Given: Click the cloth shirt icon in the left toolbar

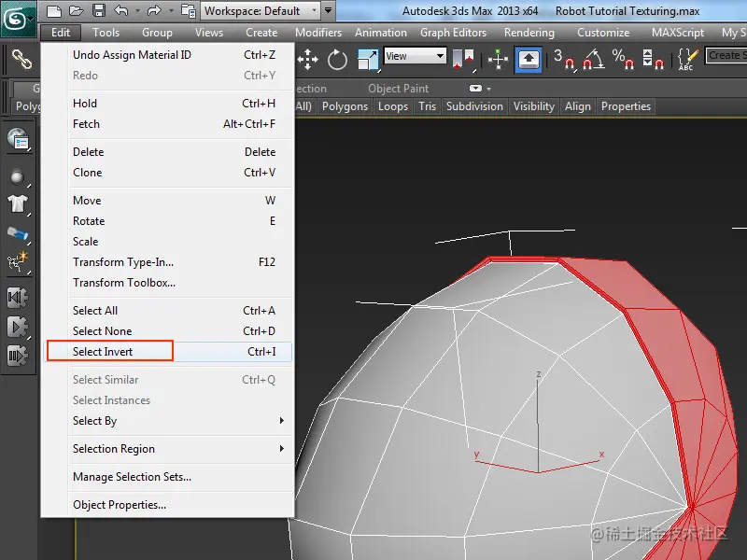Looking at the screenshot, I should [x=18, y=203].
